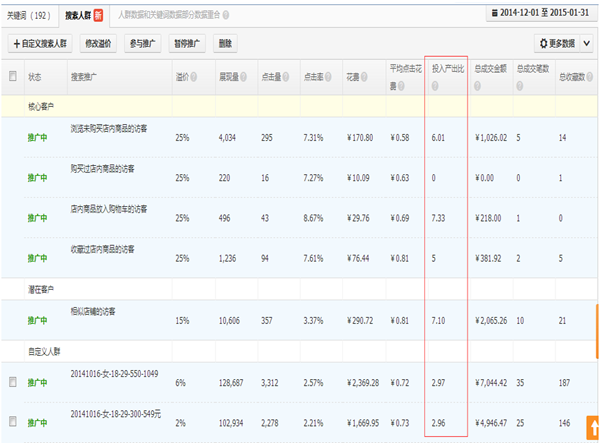Screen dimensions: 600x445
Task: Open the dropdown arrow next to 更多数据
Action: click(587, 43)
